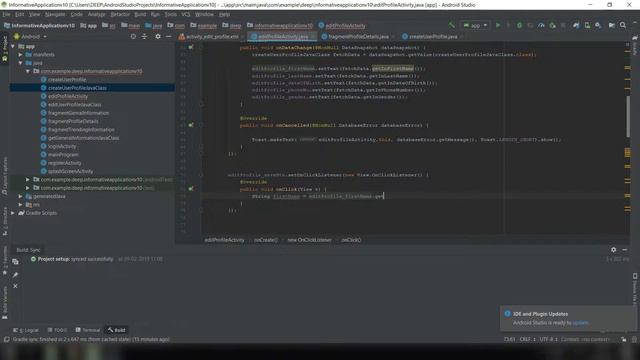Image resolution: width=640 pixels, height=360 pixels.
Task: Open the VCS menu
Action: (x=186, y=14)
